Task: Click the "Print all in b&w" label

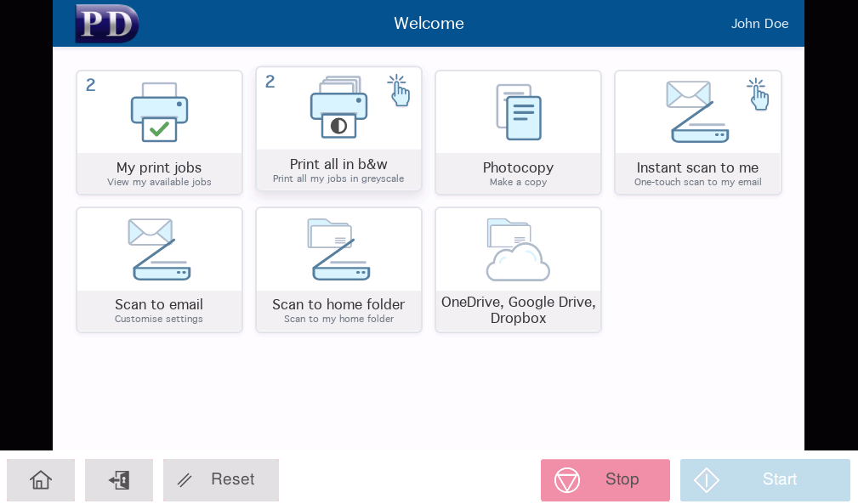Action: pyautogui.click(x=338, y=164)
